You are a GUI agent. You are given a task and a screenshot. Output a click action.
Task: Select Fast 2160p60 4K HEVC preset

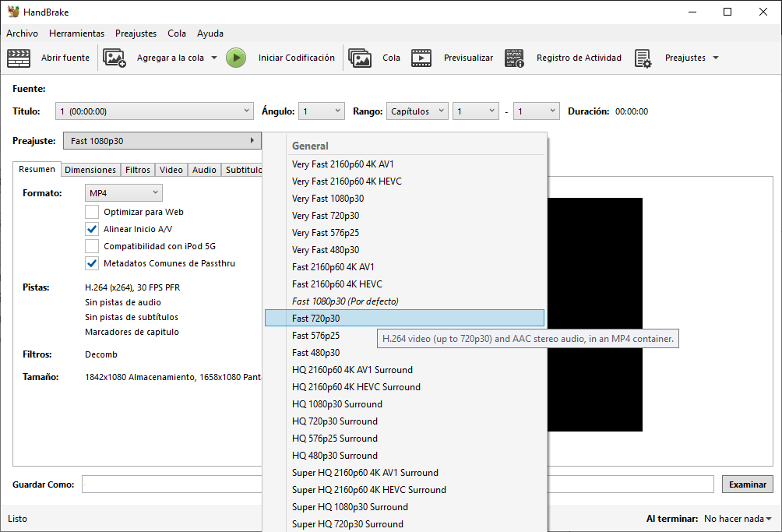pos(404,284)
